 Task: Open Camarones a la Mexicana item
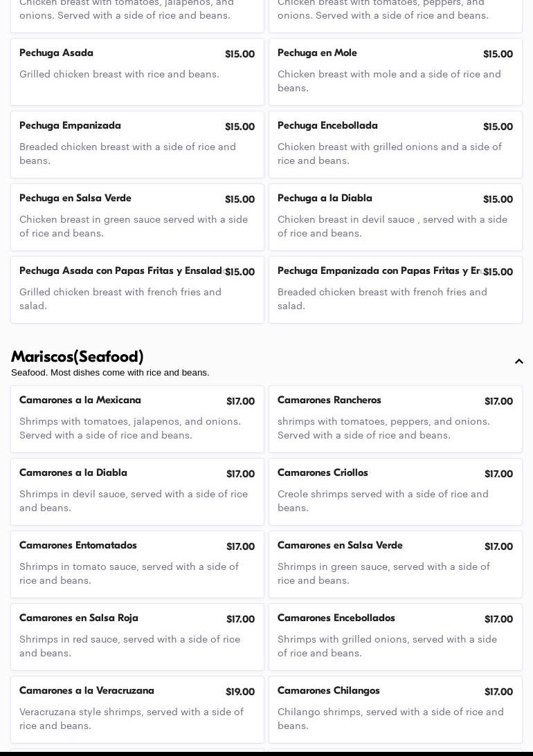coord(137,418)
